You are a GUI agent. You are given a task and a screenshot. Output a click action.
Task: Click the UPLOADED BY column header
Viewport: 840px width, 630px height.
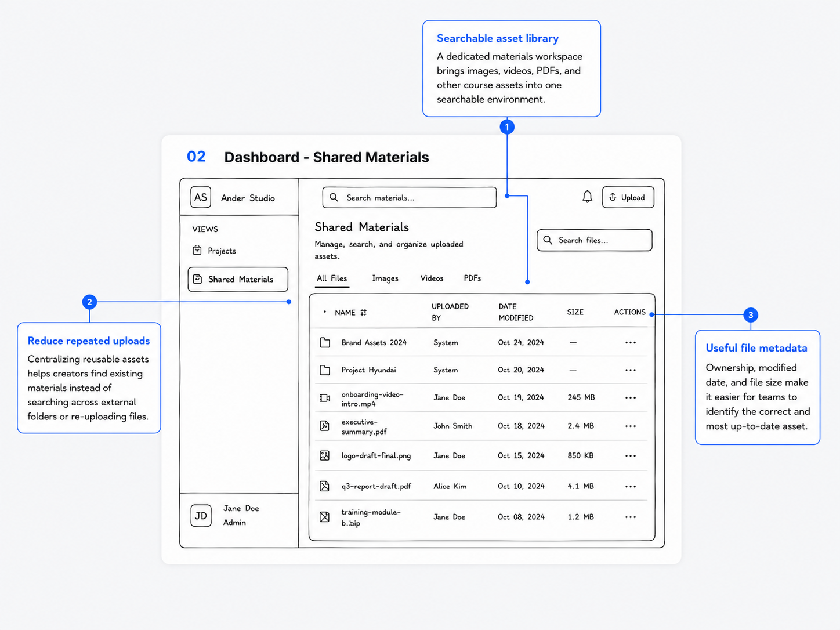[x=450, y=312]
